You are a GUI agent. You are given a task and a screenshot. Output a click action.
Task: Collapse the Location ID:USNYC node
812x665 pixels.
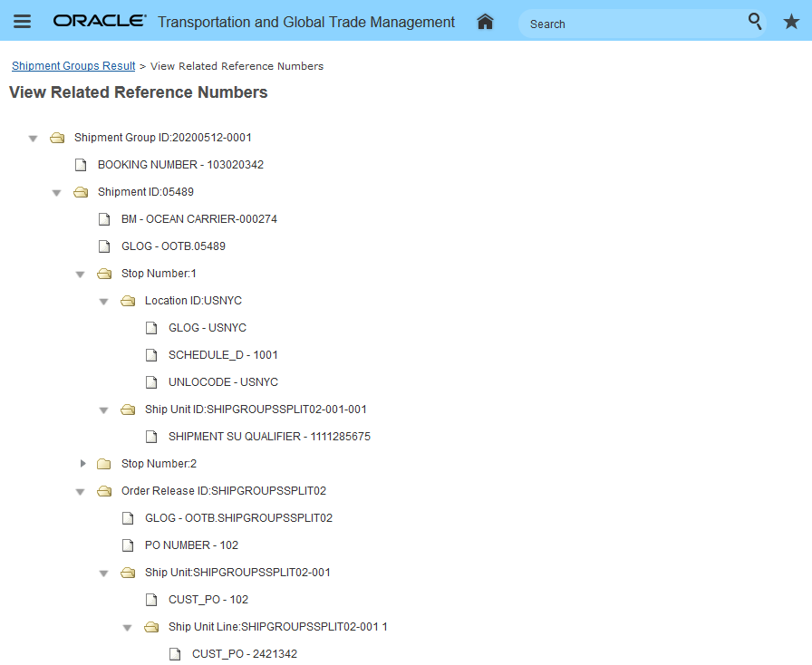103,302
